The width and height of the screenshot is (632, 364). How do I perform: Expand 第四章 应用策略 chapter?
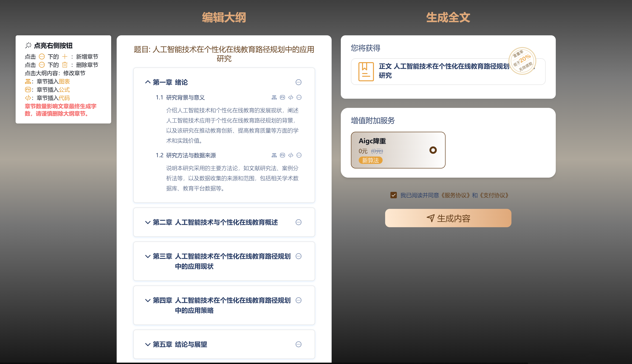pyautogui.click(x=148, y=300)
